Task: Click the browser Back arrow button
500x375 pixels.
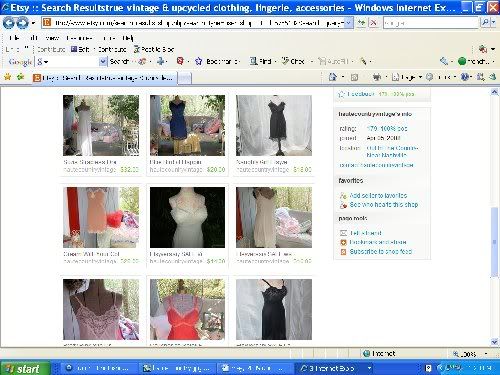Action: click(x=8, y=23)
